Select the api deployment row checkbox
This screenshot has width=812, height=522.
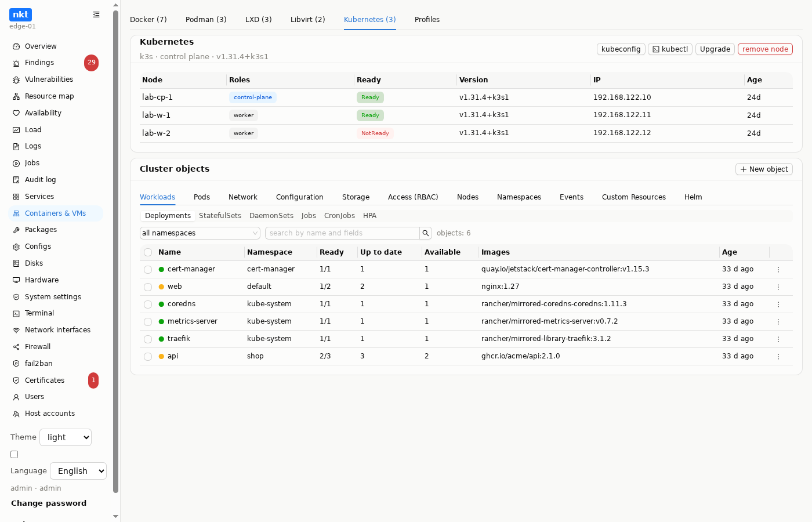[x=148, y=357]
